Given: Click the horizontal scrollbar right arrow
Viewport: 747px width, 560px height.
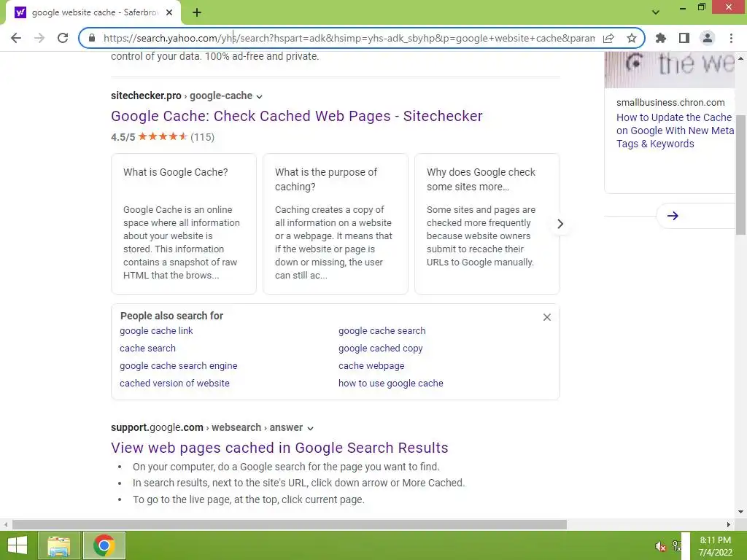Looking at the screenshot, I should point(729,524).
